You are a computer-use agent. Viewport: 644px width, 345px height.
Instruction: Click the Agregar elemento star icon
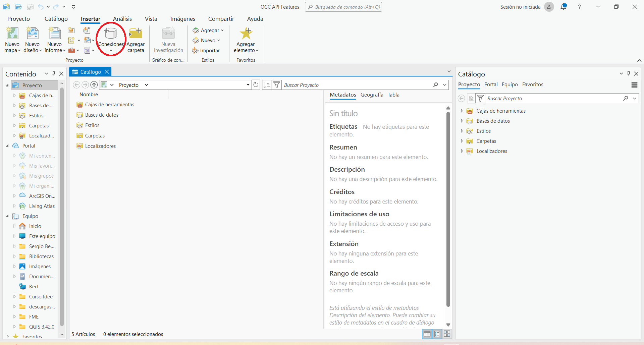pos(246,34)
